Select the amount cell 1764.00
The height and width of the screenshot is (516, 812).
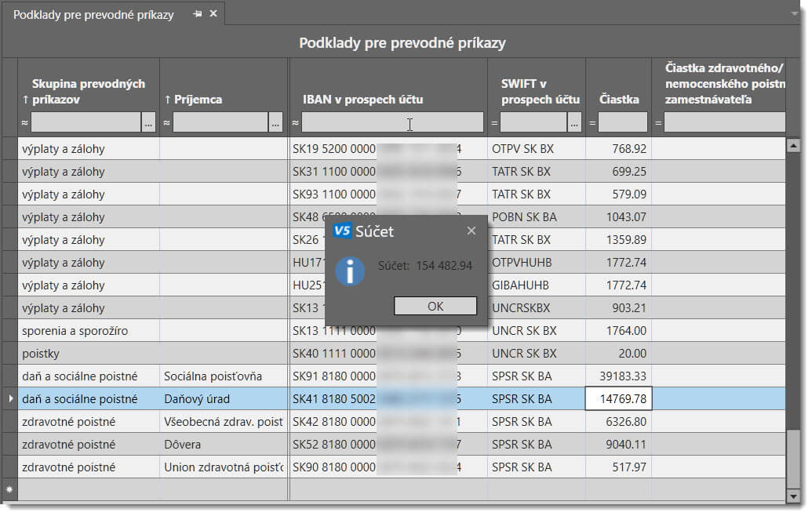click(618, 331)
